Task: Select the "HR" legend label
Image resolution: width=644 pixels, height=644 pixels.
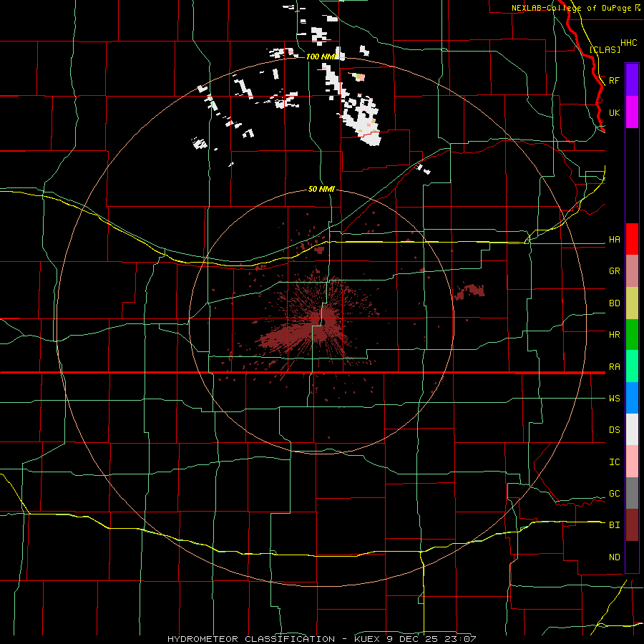Action: point(614,335)
